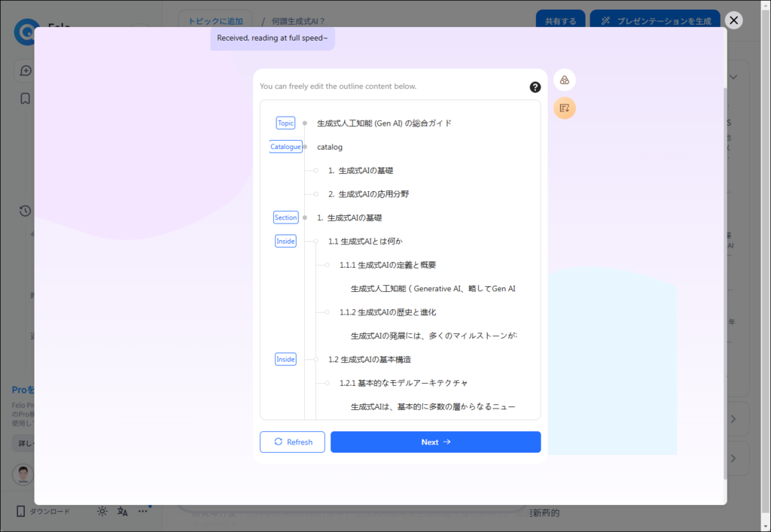Open the help question mark icon

[535, 87]
